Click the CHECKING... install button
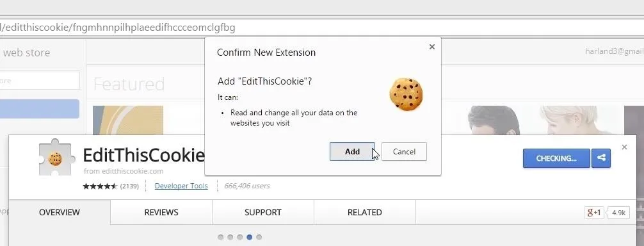Screen dimensions: 644x246 (x=556, y=158)
